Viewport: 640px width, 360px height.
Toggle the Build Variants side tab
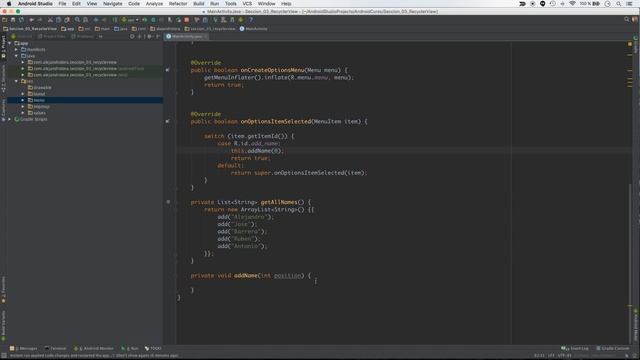pyautogui.click(x=3, y=326)
